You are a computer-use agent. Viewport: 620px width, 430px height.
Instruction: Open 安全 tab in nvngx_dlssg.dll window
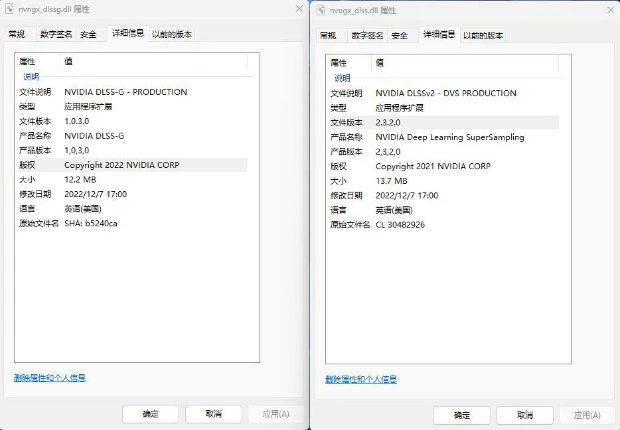coord(89,34)
